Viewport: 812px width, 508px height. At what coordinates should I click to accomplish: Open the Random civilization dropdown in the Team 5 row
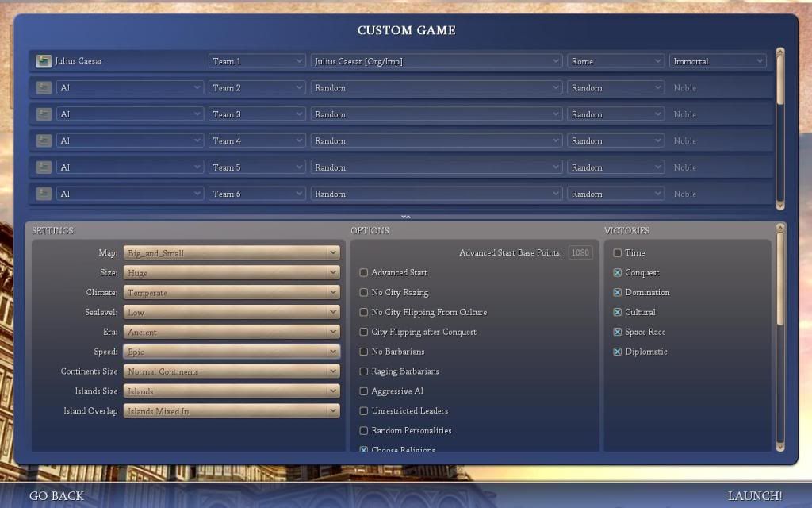click(x=615, y=167)
